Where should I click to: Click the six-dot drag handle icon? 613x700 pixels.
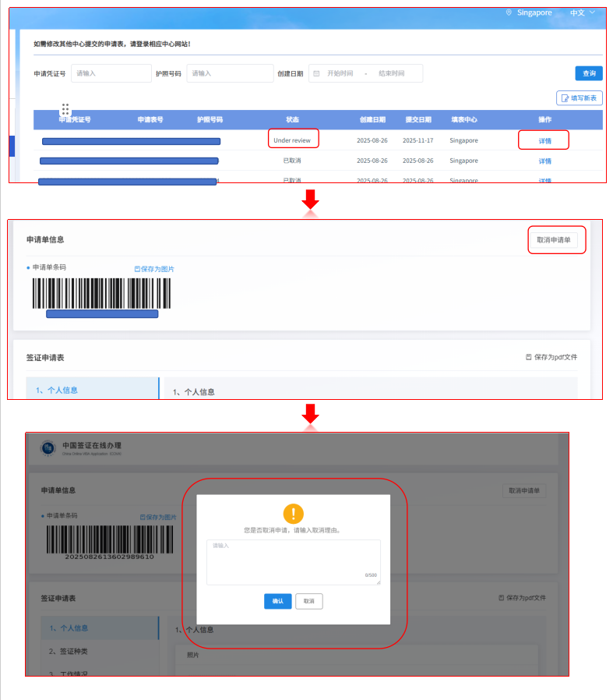click(65, 110)
